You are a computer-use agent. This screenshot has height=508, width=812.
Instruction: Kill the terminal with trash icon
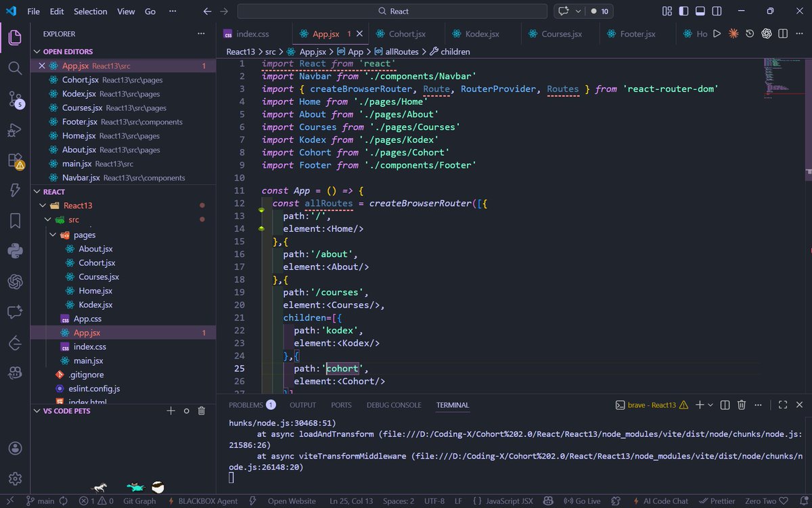[x=742, y=405]
